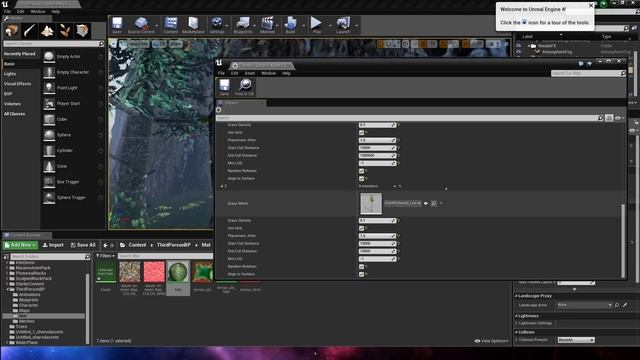Open Matinee from the toolbar
This screenshot has height=360, width=640.
(267, 25)
